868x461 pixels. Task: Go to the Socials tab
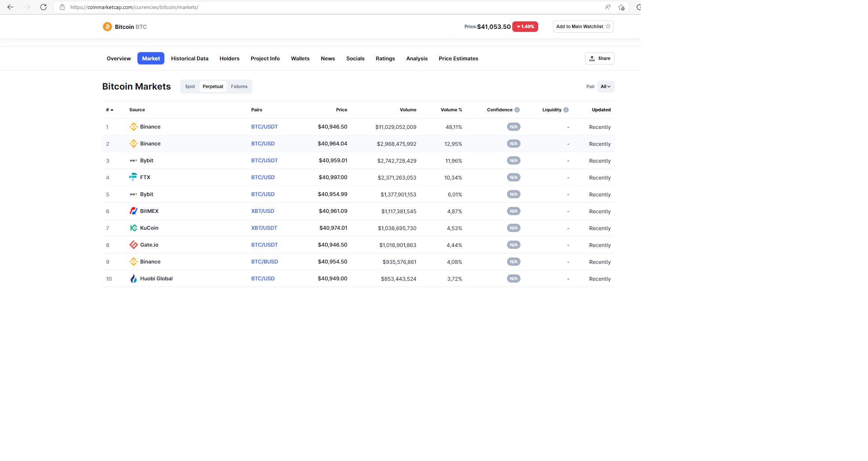coord(355,58)
